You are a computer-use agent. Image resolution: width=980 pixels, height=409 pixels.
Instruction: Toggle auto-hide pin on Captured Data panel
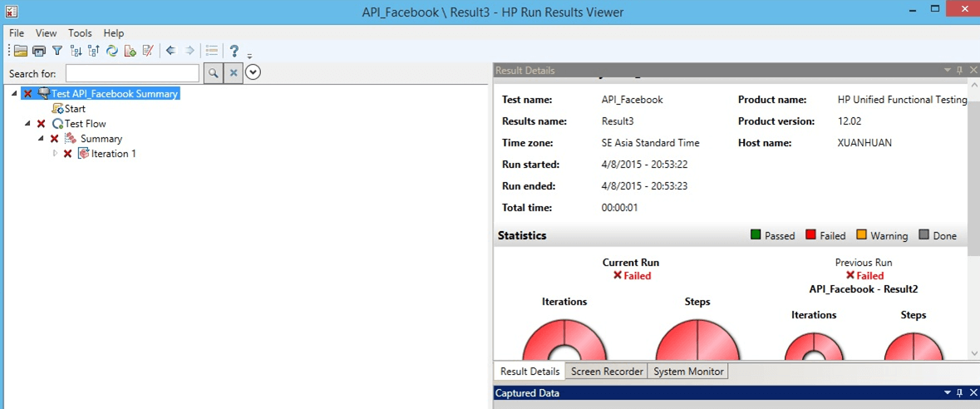tap(960, 393)
